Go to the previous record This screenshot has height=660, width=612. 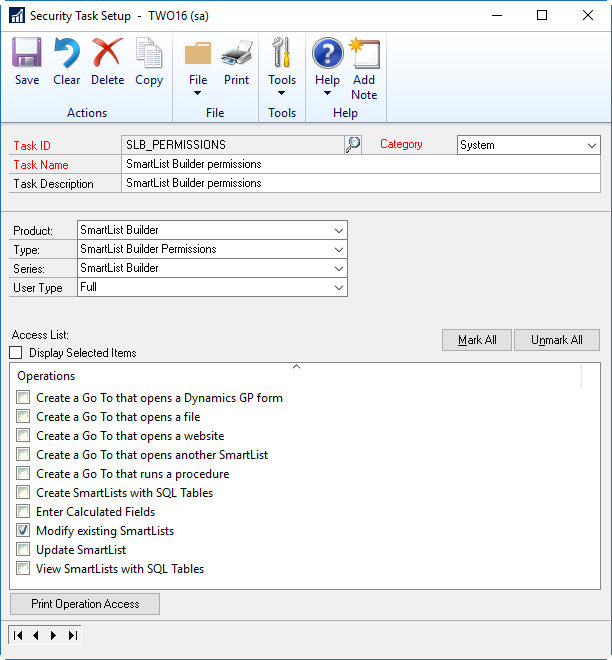click(x=36, y=635)
